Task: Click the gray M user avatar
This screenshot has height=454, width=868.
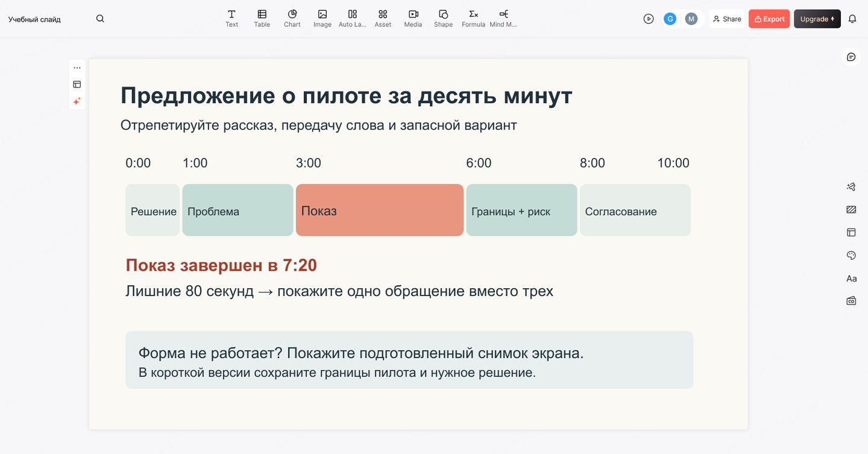Action: click(x=691, y=19)
